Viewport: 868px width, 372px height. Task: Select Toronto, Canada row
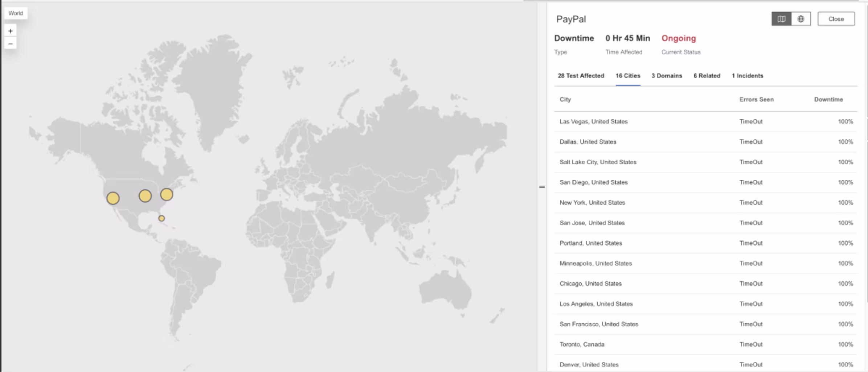(x=706, y=345)
